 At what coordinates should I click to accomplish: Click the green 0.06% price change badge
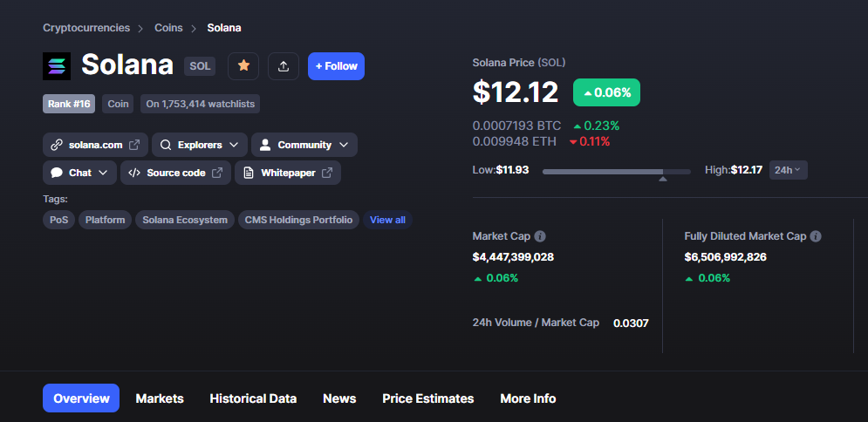[x=606, y=92]
